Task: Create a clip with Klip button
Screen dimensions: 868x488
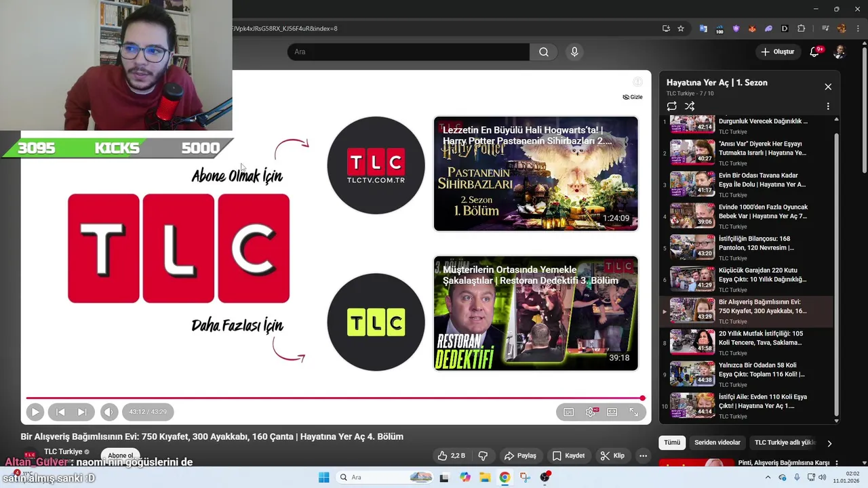Action: click(612, 455)
